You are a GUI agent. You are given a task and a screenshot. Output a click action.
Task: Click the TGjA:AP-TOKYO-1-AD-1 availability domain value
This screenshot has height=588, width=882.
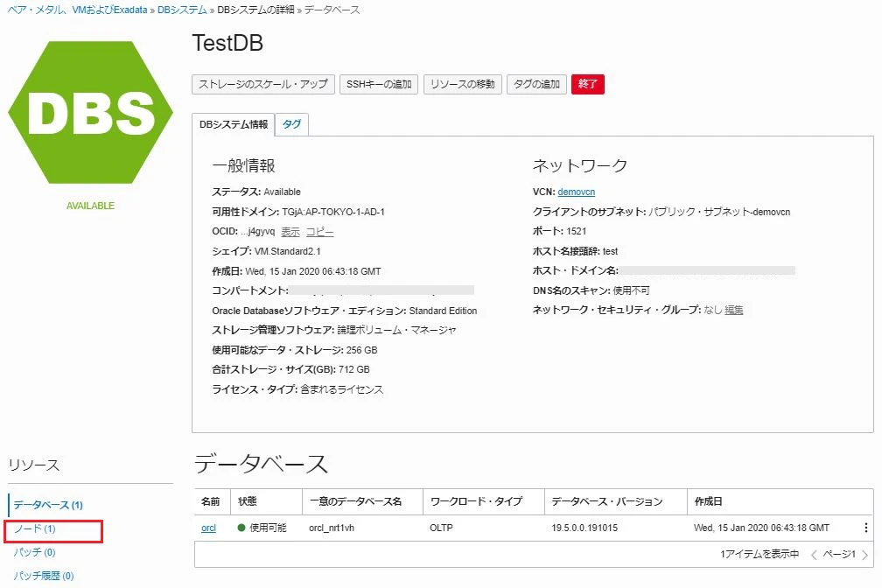(x=333, y=212)
